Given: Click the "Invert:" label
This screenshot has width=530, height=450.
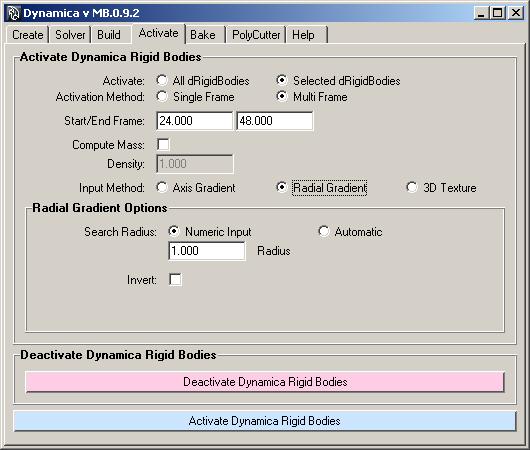Looking at the screenshot, I should (x=142, y=280).
